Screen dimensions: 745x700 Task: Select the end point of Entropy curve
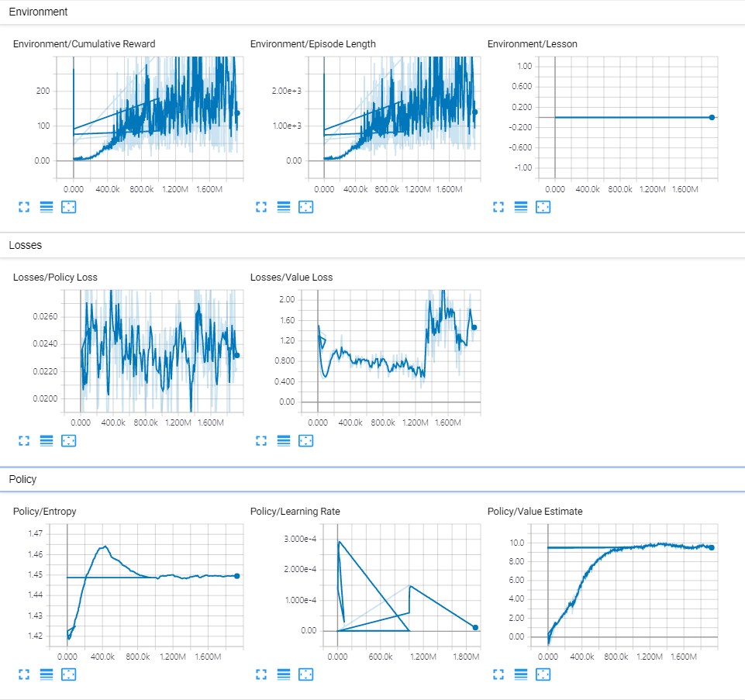coord(237,576)
